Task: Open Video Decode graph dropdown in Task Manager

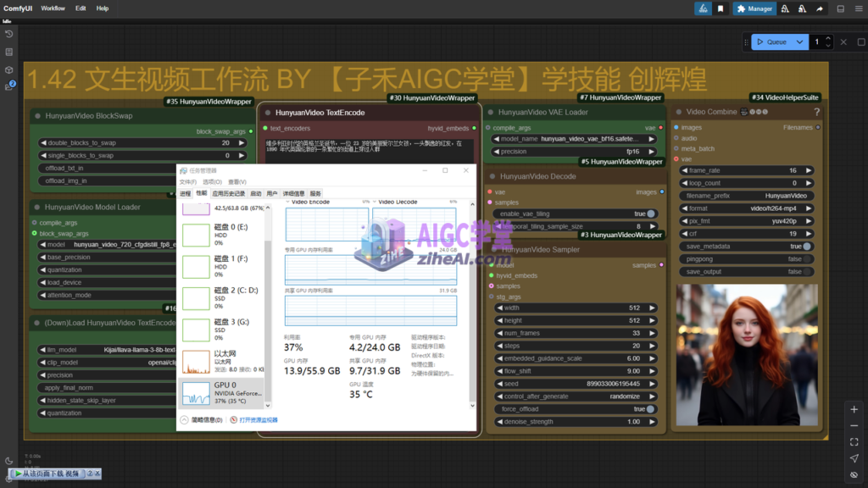Action: pyautogui.click(x=374, y=202)
